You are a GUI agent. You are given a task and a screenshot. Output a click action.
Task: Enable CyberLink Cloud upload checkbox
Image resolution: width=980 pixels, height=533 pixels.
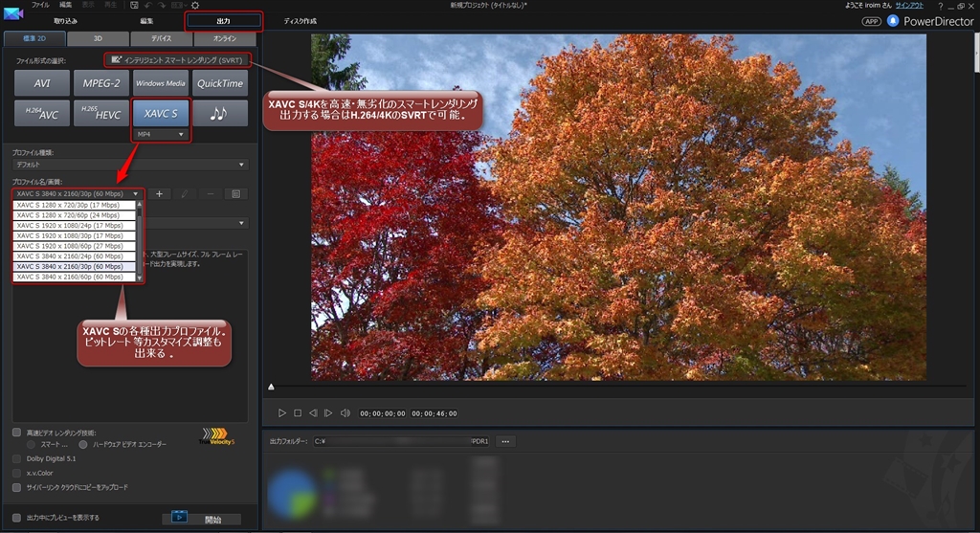(17, 487)
